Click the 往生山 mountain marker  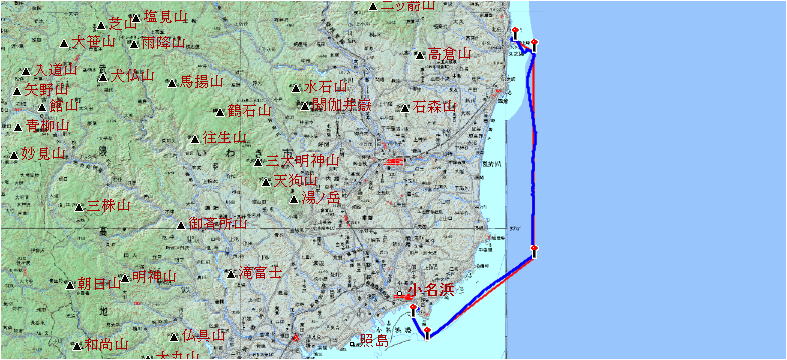[195, 139]
